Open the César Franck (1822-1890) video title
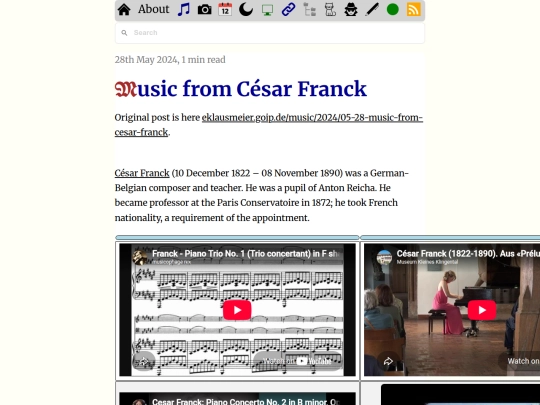540x405 pixels. [468, 253]
